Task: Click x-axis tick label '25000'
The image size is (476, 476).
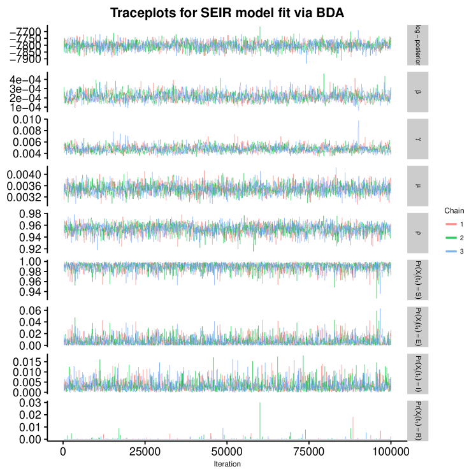Action: pyautogui.click(x=145, y=451)
